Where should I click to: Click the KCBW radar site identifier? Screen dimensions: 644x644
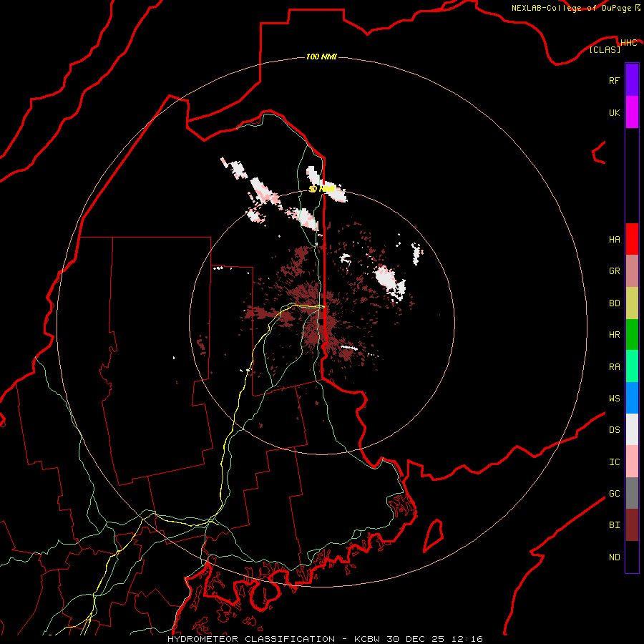367,639
